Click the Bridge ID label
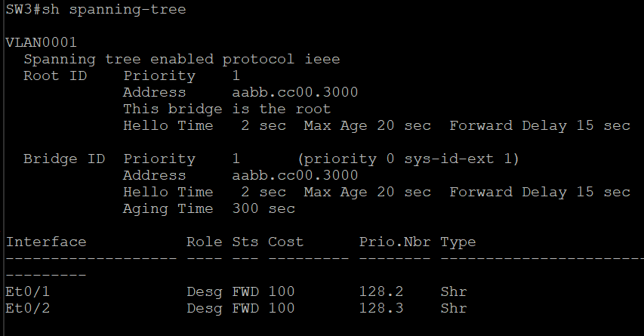The width and height of the screenshot is (644, 336). click(x=64, y=159)
